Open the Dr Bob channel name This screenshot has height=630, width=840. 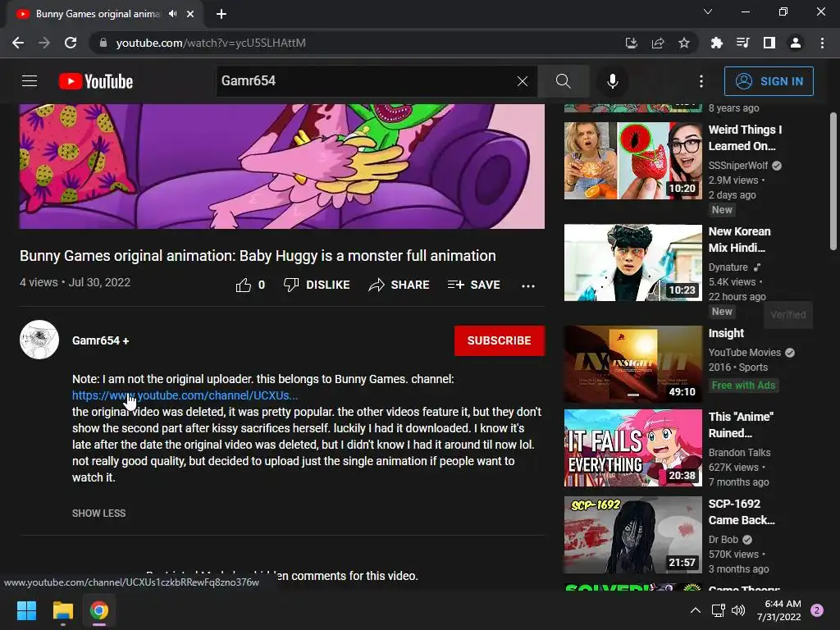[x=724, y=540]
